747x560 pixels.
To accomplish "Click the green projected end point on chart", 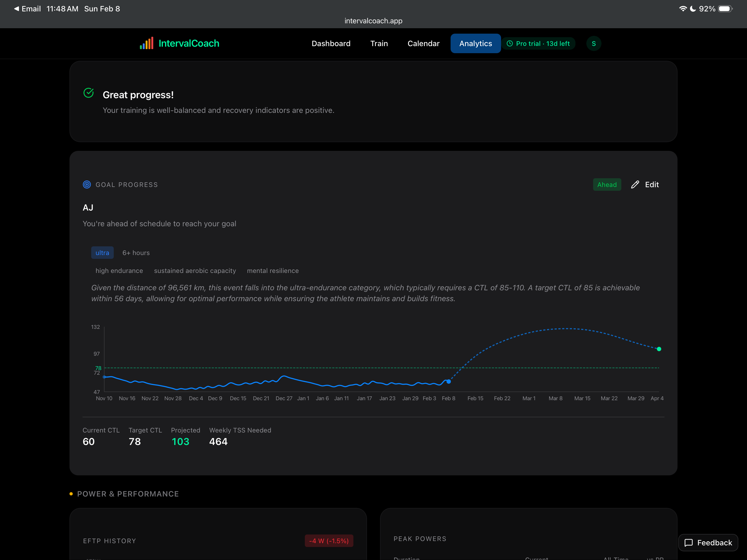I will point(659,349).
